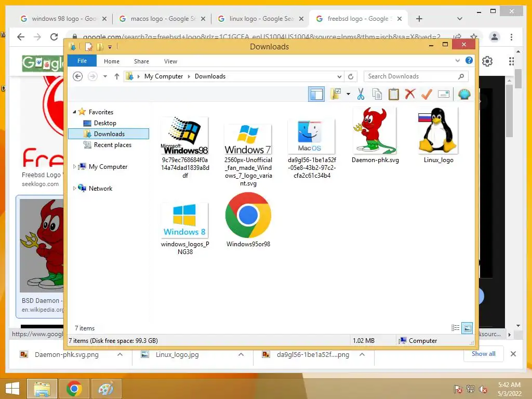Screen dimensions: 532x399
Task: Toggle the navigation pane toolbar button
Action: pyautogui.click(x=316, y=94)
